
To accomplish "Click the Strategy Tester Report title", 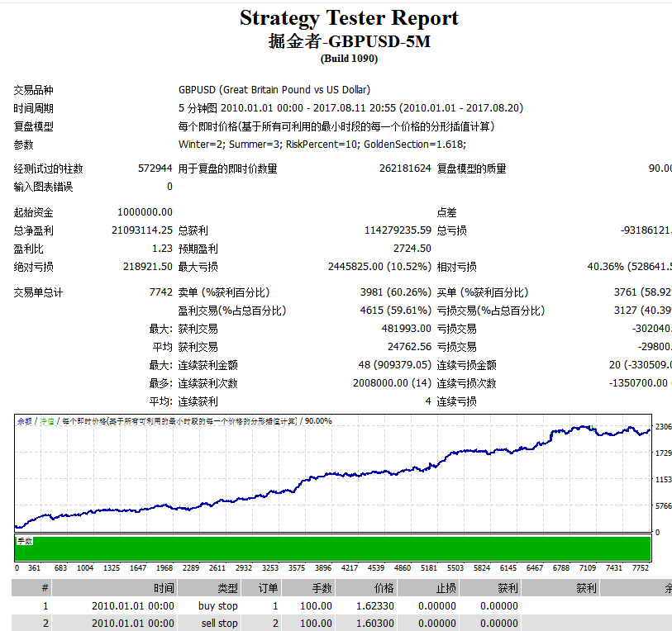I will point(349,18).
